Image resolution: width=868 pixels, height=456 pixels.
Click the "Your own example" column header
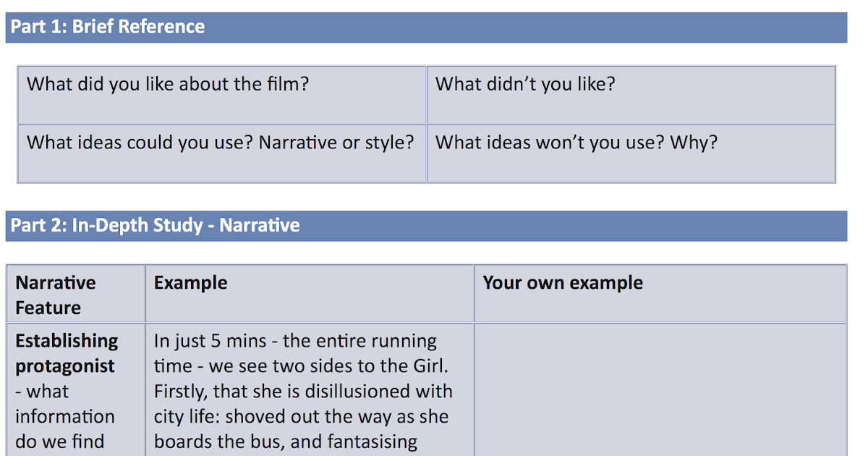point(659,293)
